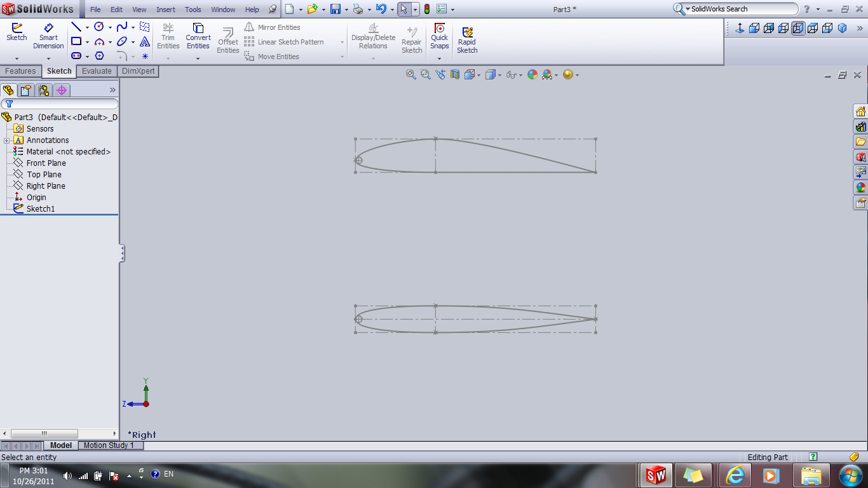This screenshot has height=488, width=868.
Task: Select the Corner Rectangle tool
Action: 76,41
